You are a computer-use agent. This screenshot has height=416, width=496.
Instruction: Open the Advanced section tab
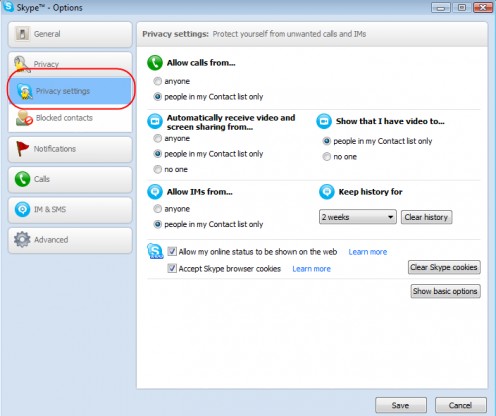click(70, 240)
